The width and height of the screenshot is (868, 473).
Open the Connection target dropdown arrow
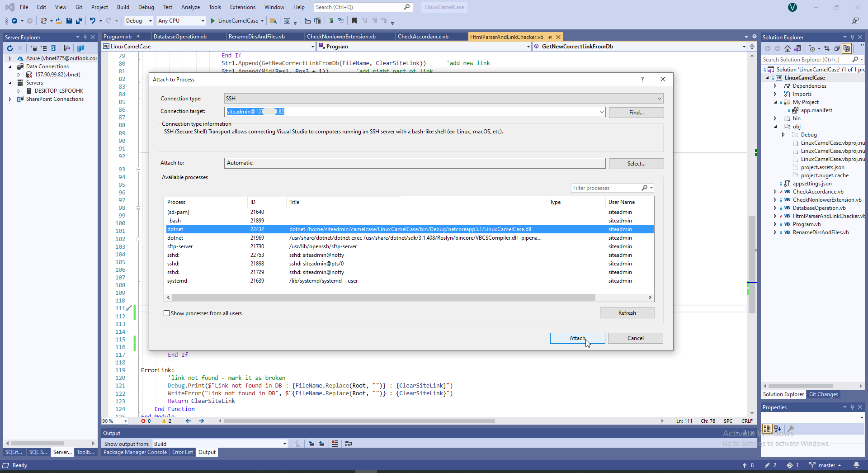click(x=602, y=112)
